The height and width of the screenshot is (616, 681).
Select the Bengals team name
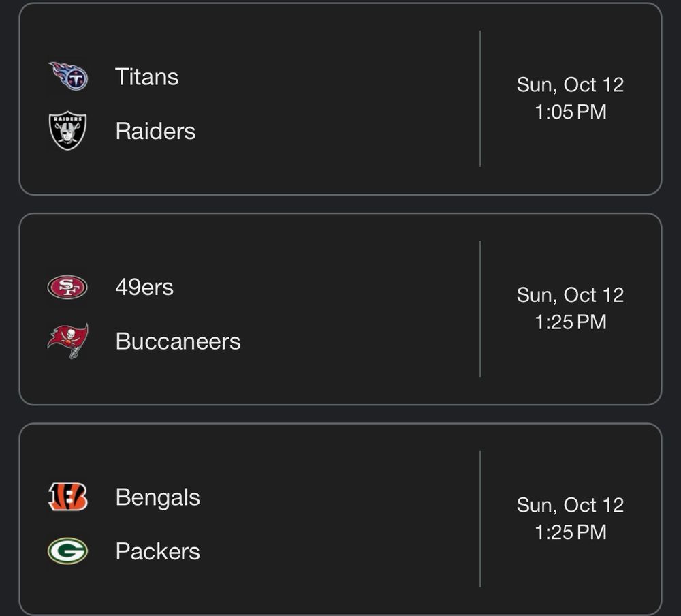coord(157,497)
